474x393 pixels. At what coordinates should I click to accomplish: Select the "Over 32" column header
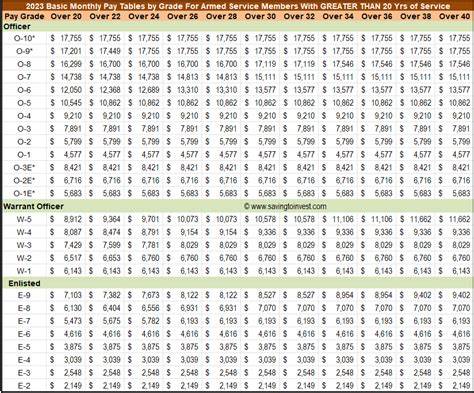[x=299, y=16]
